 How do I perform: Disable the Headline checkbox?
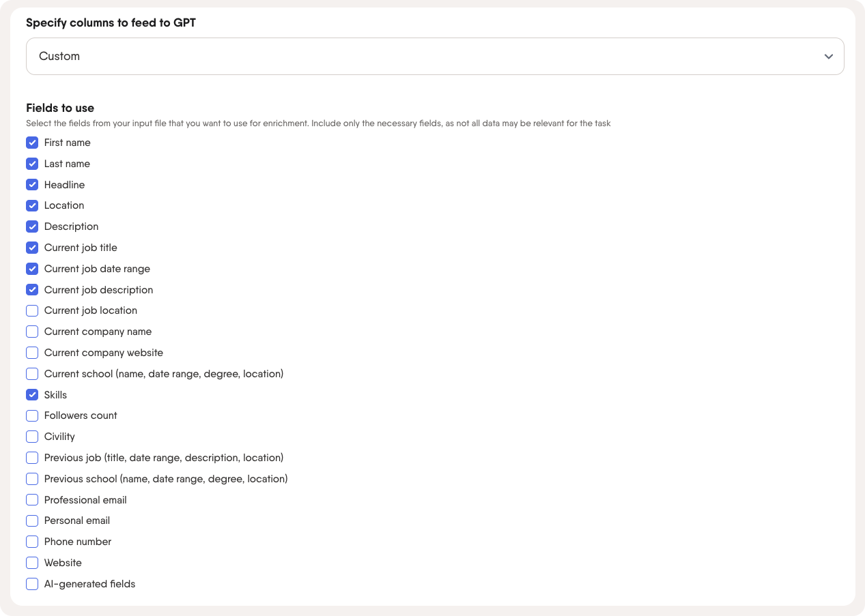pyautogui.click(x=32, y=185)
